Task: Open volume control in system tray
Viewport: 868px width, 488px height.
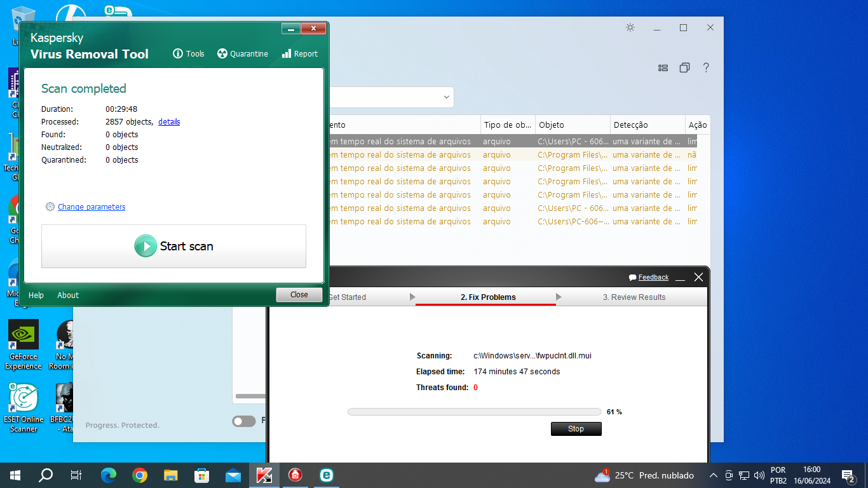Action: coord(759,475)
